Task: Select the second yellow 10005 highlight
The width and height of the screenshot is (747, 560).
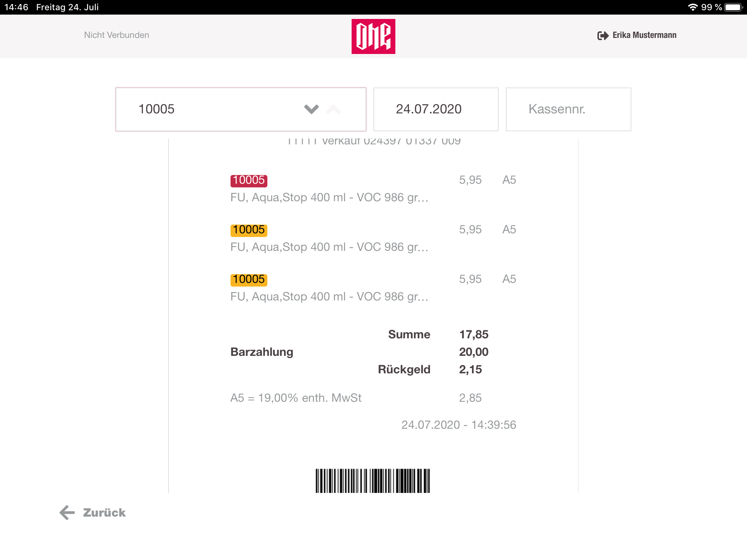Action: (x=249, y=230)
